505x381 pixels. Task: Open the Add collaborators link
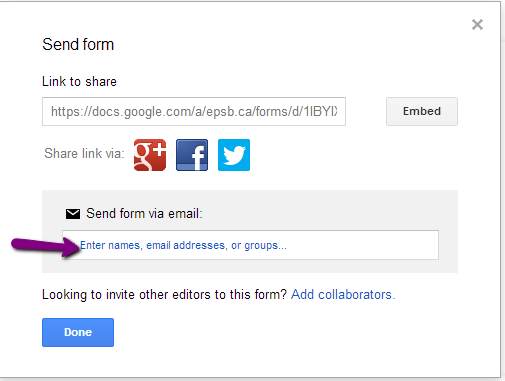tap(343, 295)
